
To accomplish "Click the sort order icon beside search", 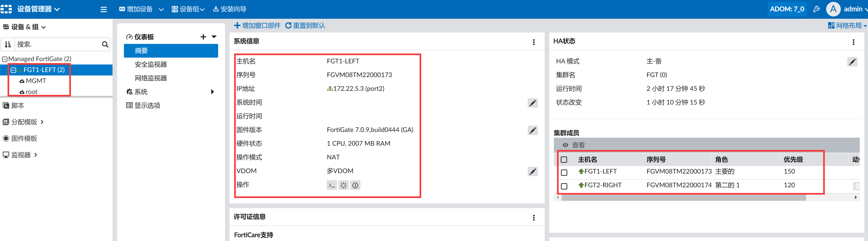I will 8,45.
